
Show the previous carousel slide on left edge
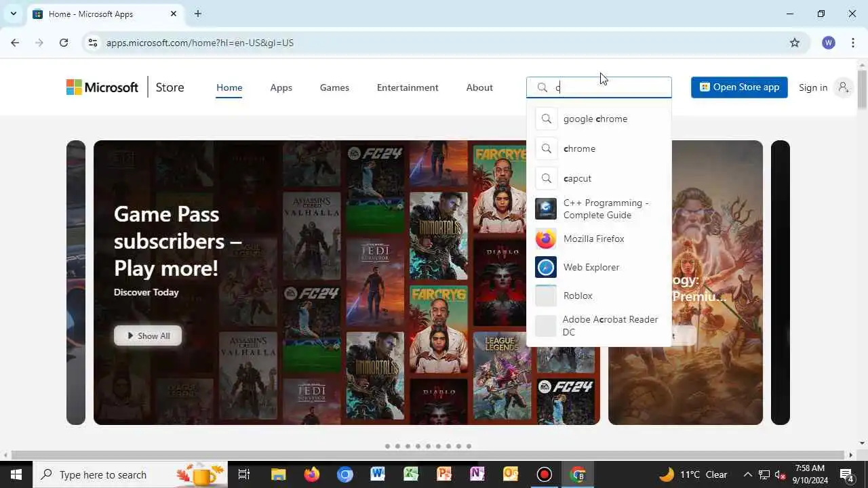[76, 283]
